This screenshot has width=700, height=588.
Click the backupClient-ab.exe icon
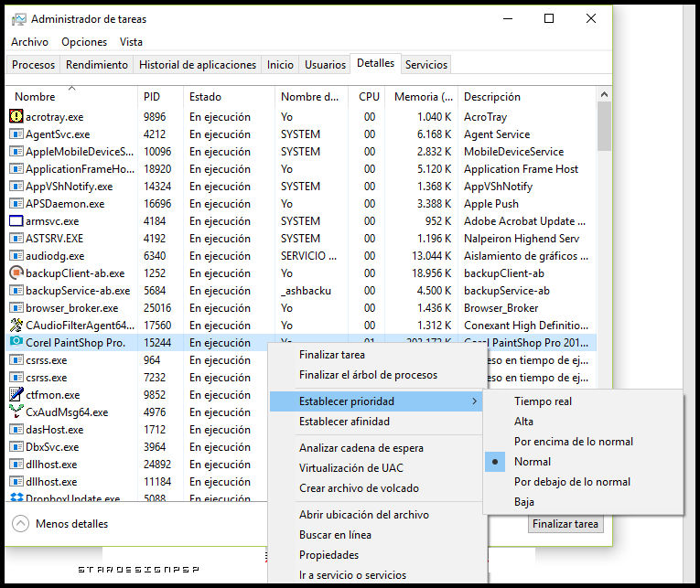(16, 273)
